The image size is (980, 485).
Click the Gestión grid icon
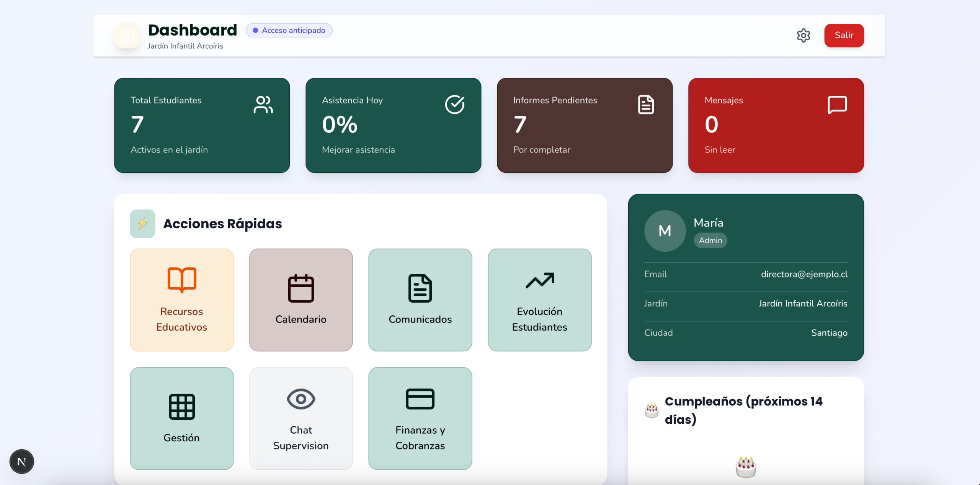(x=182, y=406)
